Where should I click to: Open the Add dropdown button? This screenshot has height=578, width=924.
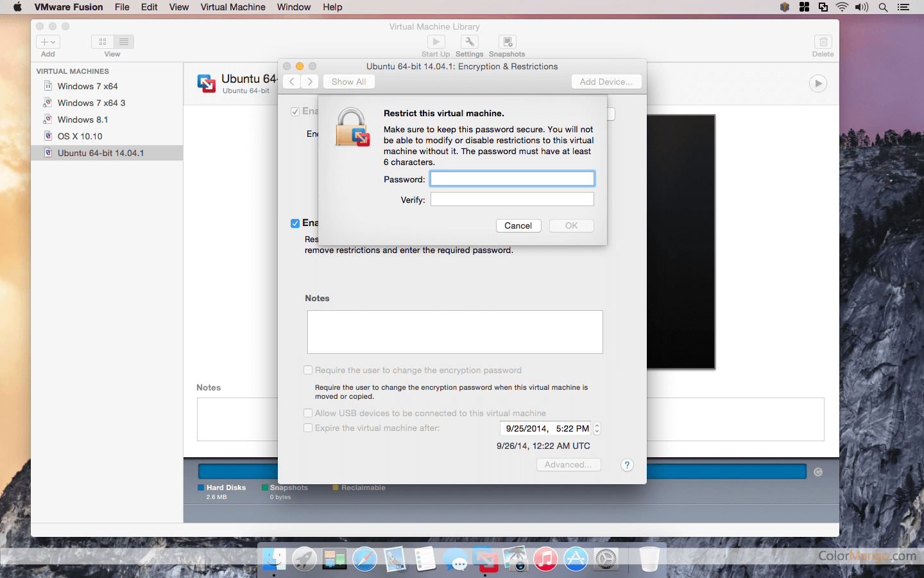point(48,42)
